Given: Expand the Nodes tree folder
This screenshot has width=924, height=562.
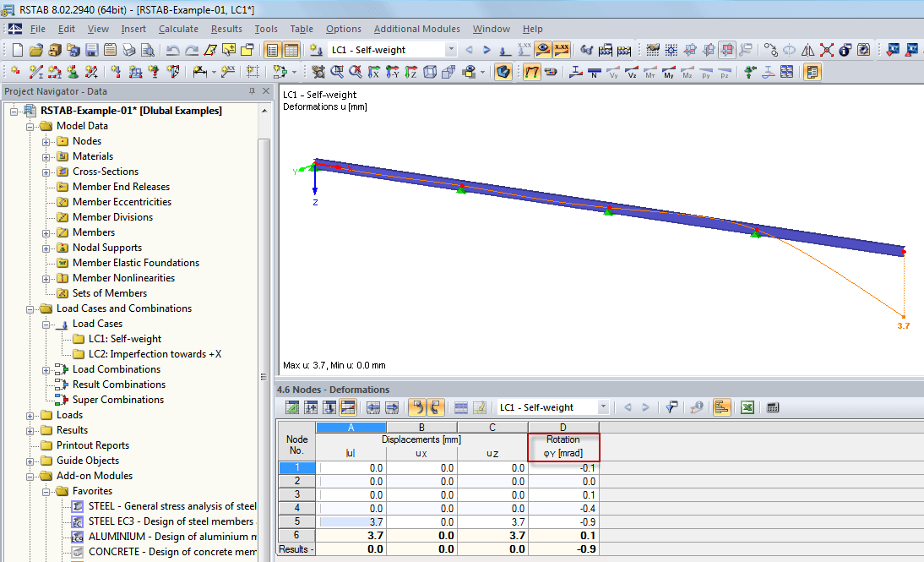Looking at the screenshot, I should point(46,141).
